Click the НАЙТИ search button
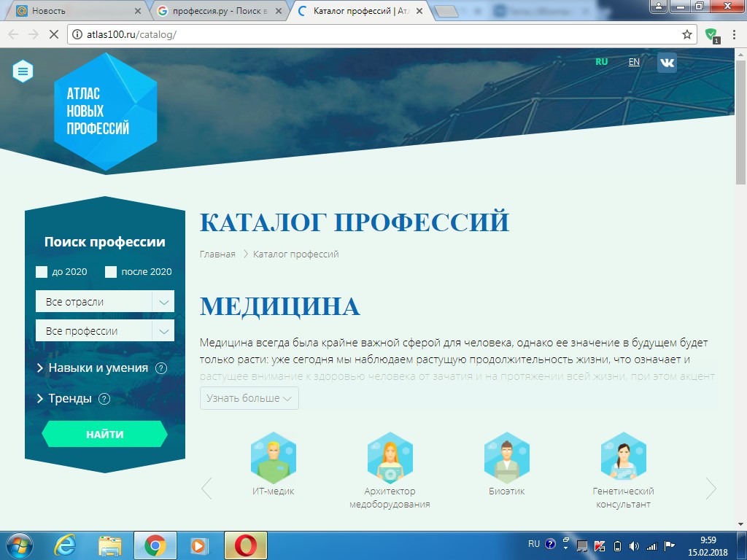The width and height of the screenshot is (747, 560). point(105,435)
